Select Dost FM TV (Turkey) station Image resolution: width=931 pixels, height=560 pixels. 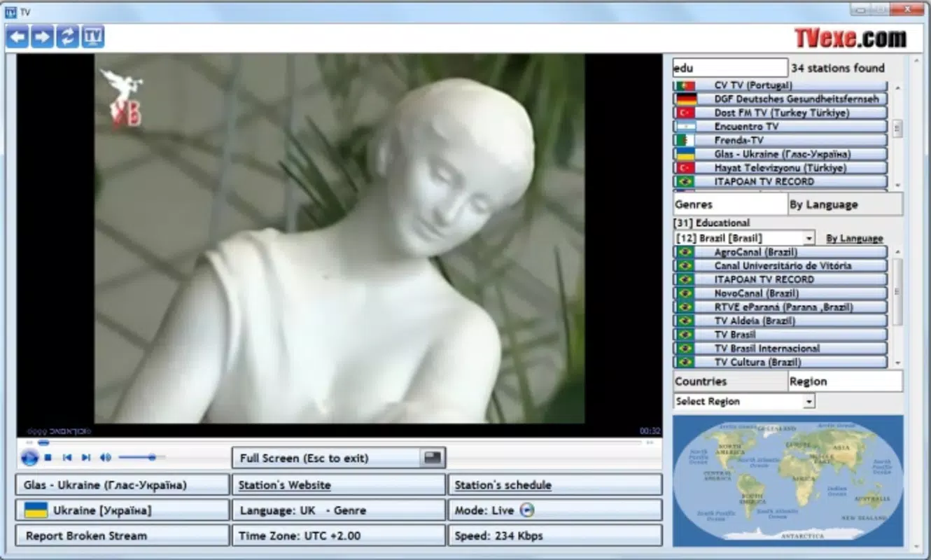coord(780,113)
